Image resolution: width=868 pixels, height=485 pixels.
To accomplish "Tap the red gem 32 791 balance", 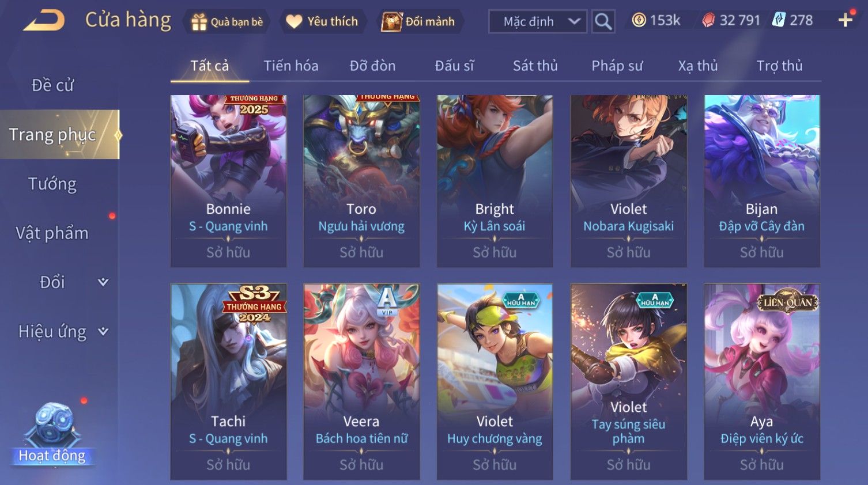I will [x=732, y=21].
